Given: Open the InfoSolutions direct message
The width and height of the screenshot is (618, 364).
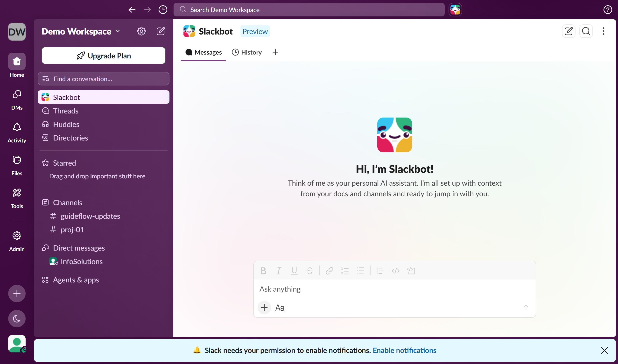Looking at the screenshot, I should point(104,261).
